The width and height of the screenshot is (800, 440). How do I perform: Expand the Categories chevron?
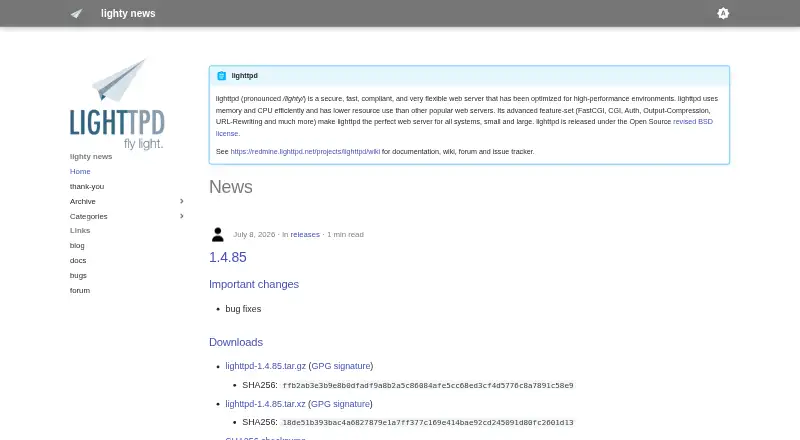[182, 216]
